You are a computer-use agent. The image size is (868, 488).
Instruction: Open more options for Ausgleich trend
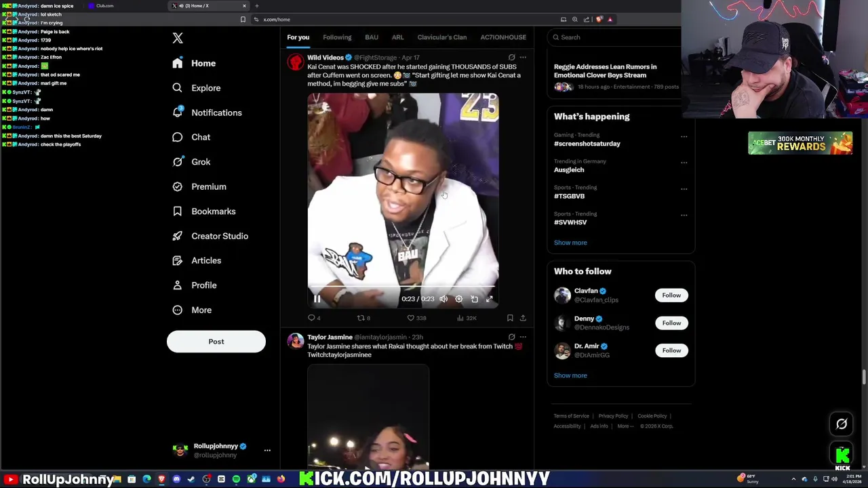click(x=684, y=163)
